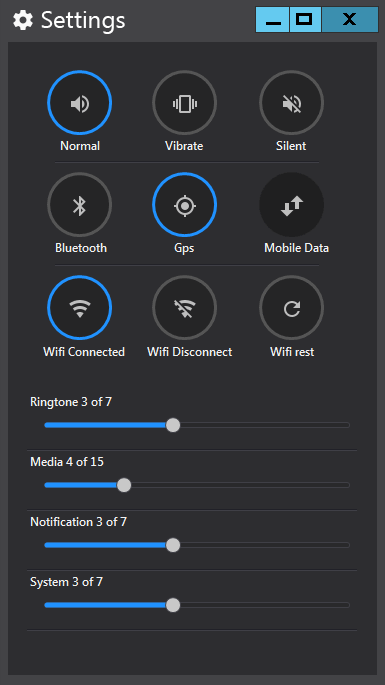Click the Bluetooth text label
Viewport: 385px width, 685px height.
(x=81, y=248)
